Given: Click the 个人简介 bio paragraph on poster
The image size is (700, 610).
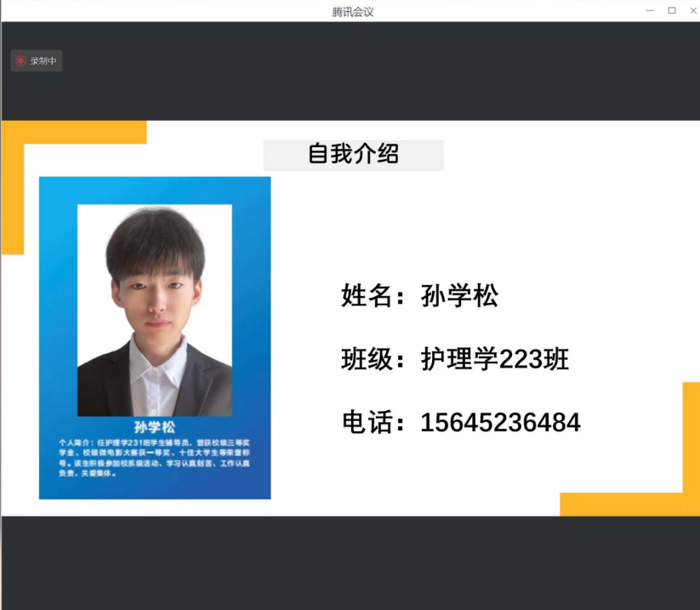Looking at the screenshot, I should [154, 458].
